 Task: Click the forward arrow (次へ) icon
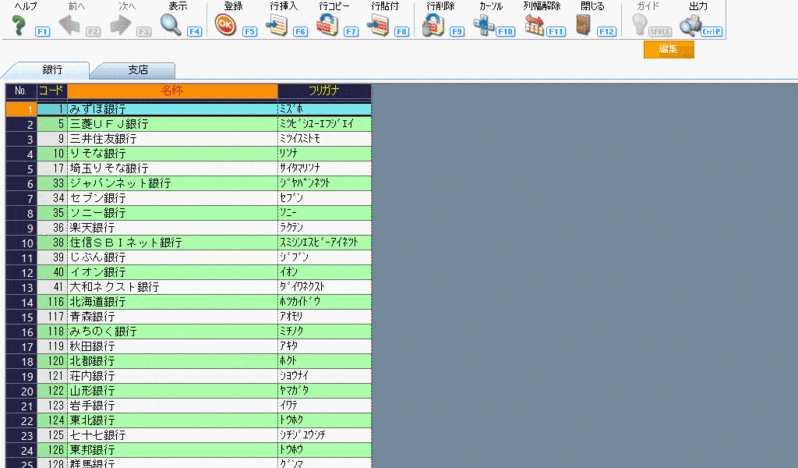coord(121,25)
